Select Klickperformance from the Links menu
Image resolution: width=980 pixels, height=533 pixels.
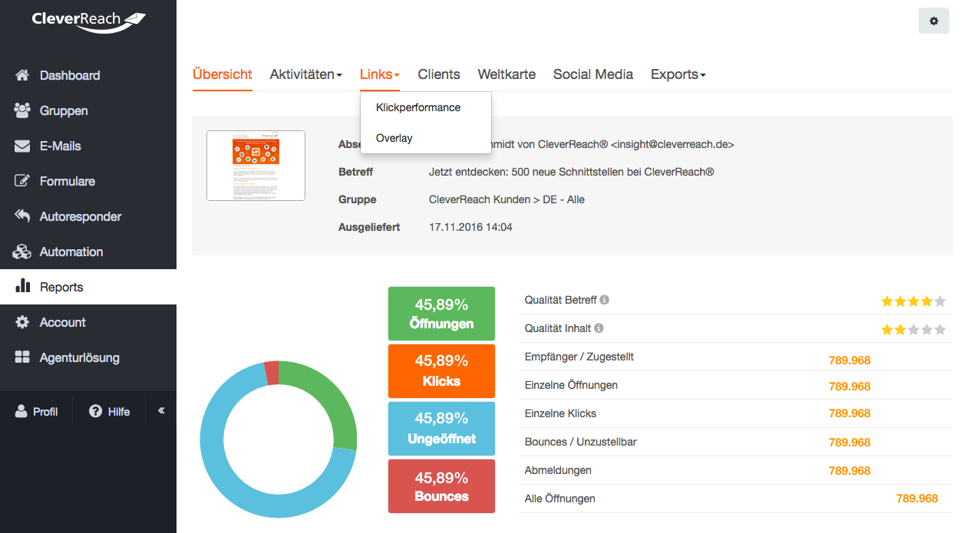tap(426, 107)
